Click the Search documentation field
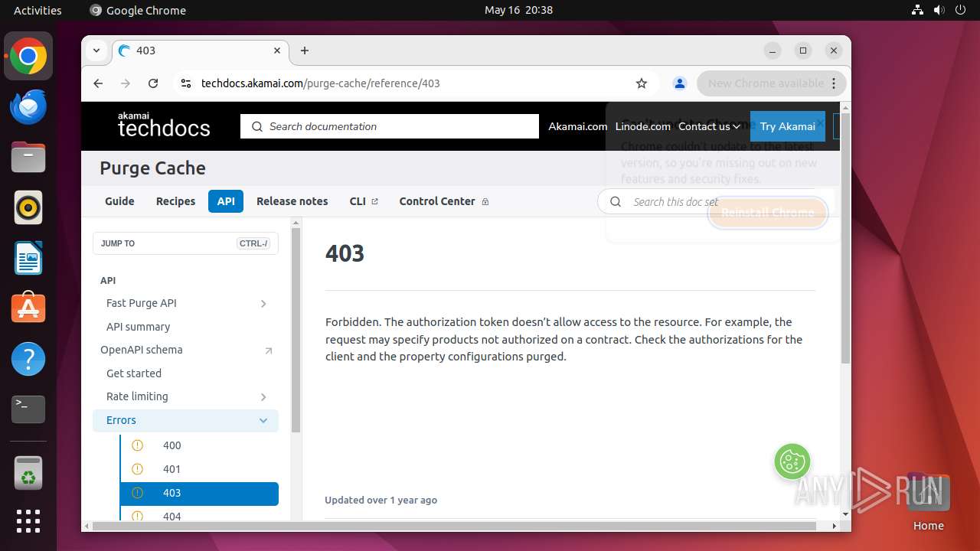The image size is (980, 551). 390,126
